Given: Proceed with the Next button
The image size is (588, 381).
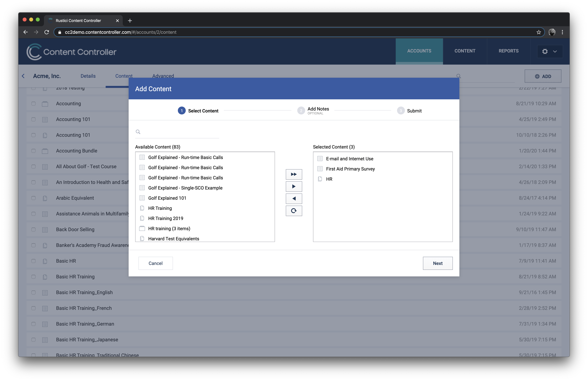Looking at the screenshot, I should tap(438, 263).
